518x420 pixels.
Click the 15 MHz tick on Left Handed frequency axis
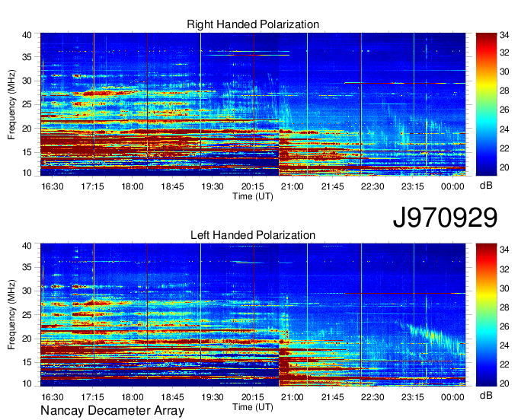[x=27, y=363]
